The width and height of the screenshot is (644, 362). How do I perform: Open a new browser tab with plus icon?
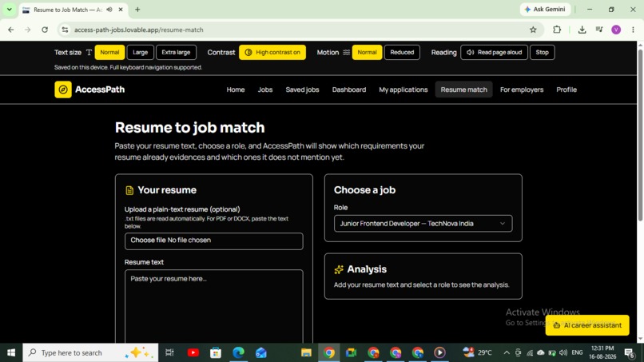[x=137, y=10]
